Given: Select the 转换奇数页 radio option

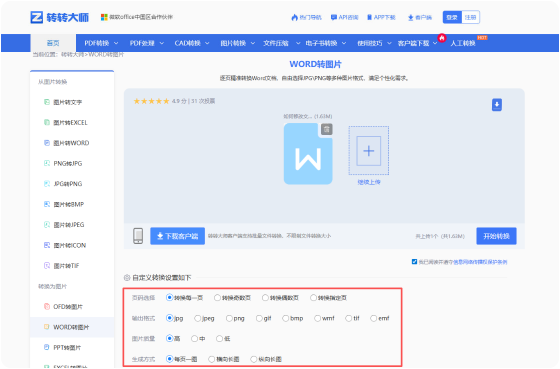Looking at the screenshot, I should pos(217,298).
